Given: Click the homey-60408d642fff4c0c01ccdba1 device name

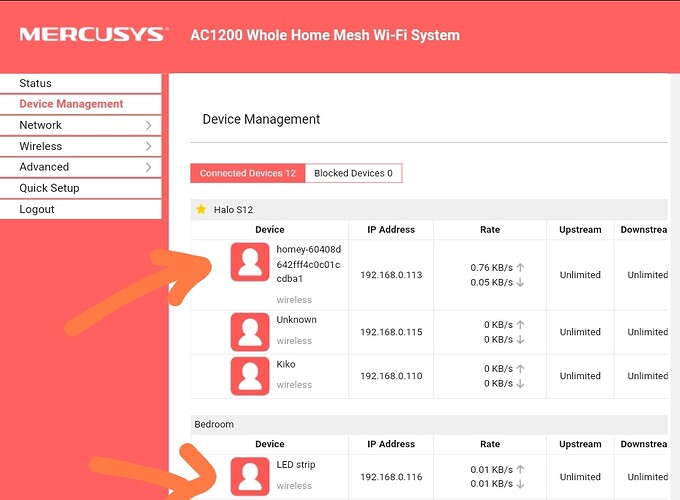Looking at the screenshot, I should pos(309,264).
